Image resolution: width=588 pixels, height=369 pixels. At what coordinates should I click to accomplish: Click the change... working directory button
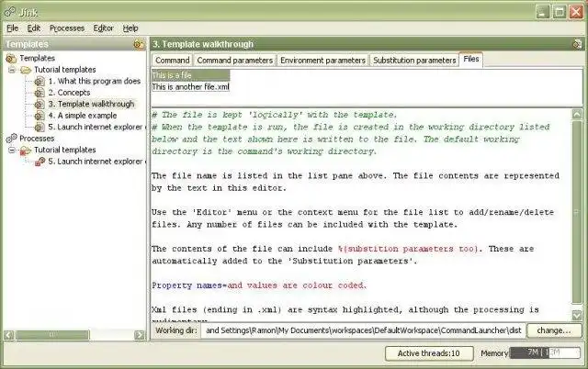[x=554, y=330]
